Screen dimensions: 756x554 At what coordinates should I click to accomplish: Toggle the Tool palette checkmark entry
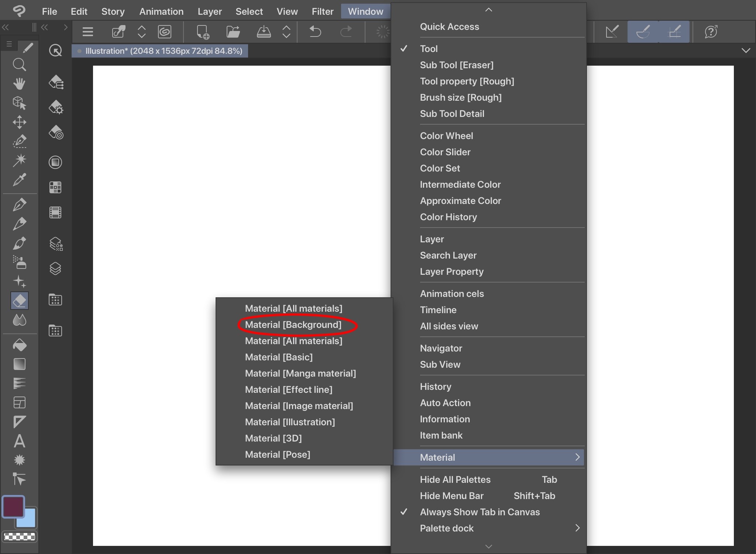click(x=489, y=49)
